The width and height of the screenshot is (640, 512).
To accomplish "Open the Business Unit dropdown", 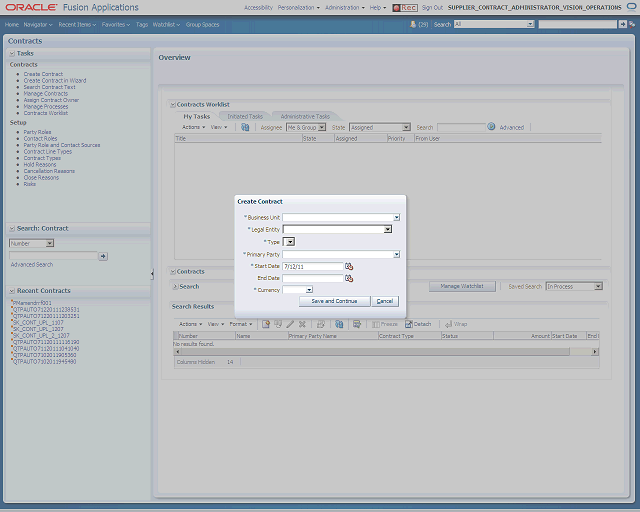I will pos(396,218).
